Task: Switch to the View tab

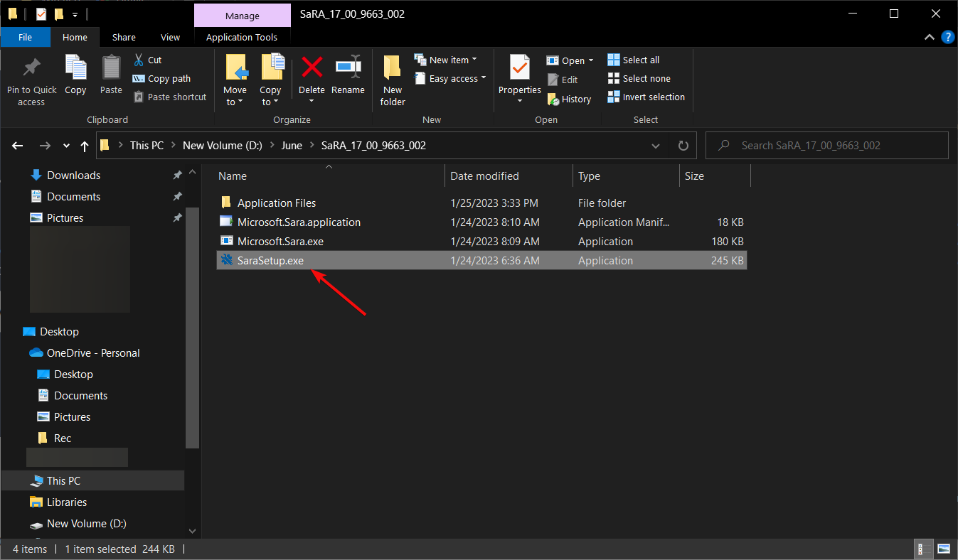Action: tap(170, 37)
